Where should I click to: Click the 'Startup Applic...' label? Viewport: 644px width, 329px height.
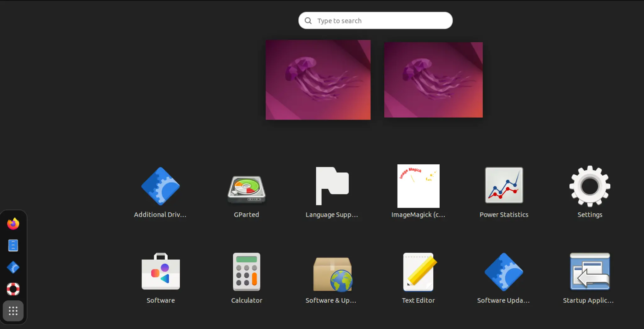(x=588, y=301)
